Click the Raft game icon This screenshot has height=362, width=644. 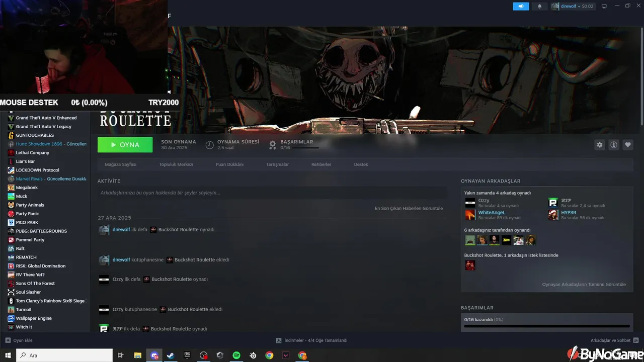(11, 248)
